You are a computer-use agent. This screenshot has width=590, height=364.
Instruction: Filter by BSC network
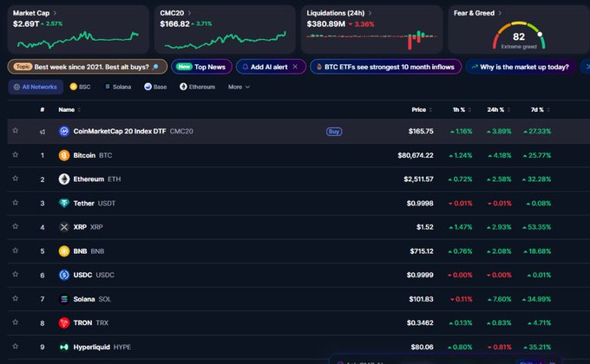(x=80, y=87)
